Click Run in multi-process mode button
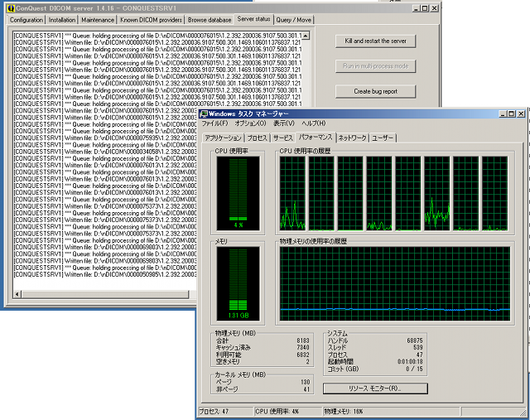The width and height of the screenshot is (530, 420). (375, 66)
